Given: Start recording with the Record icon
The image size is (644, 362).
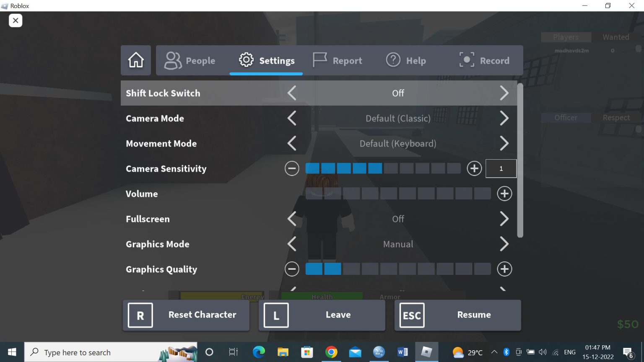Looking at the screenshot, I should click(x=466, y=60).
